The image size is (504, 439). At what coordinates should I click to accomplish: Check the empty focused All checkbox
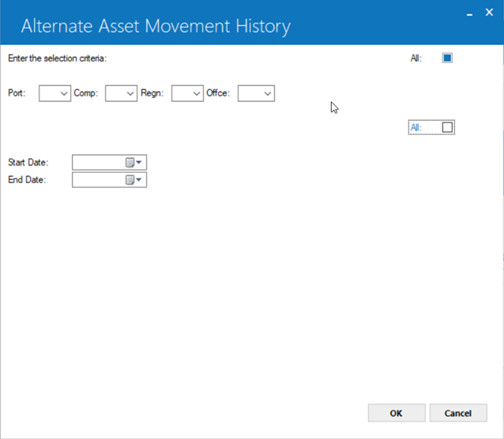[447, 127]
